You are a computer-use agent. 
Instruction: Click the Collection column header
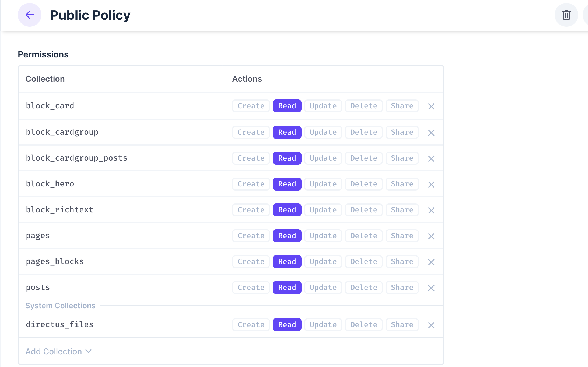click(45, 79)
